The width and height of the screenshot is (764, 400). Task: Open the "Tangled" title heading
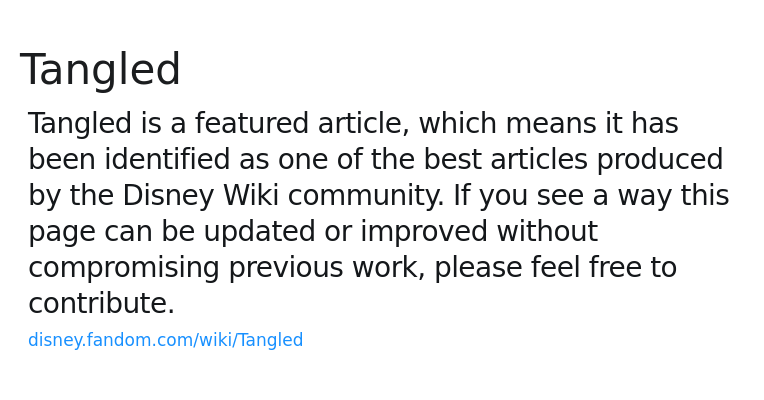[x=100, y=71]
